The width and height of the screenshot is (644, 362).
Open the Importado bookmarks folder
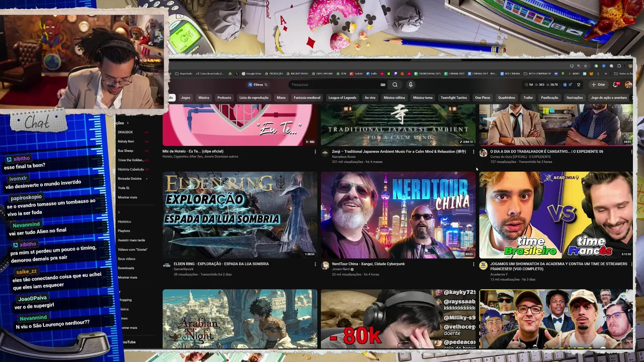184,73
